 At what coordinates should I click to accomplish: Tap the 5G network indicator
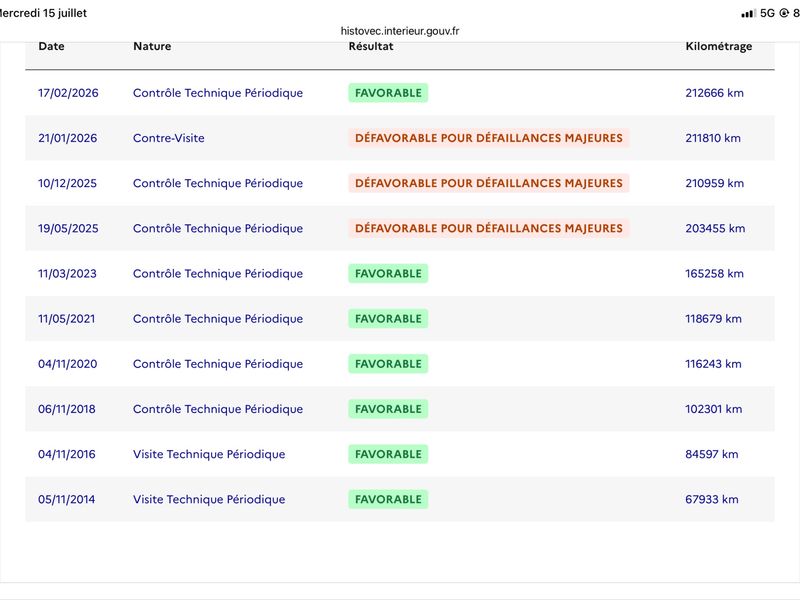(x=767, y=13)
